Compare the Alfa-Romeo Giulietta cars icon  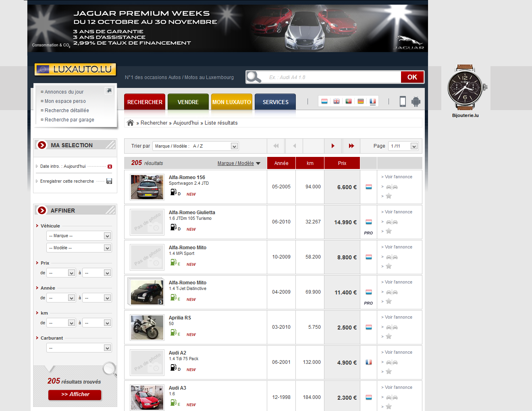392,222
